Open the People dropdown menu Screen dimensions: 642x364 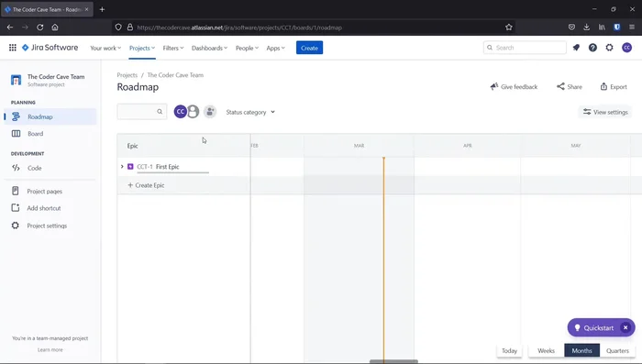(247, 48)
